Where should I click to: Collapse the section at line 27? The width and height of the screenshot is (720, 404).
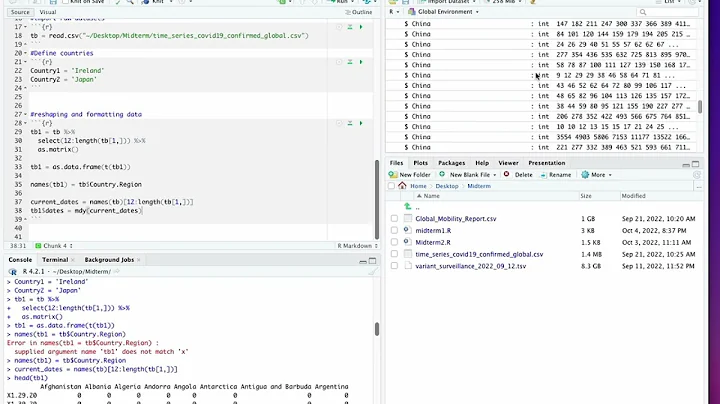[x=25, y=114]
